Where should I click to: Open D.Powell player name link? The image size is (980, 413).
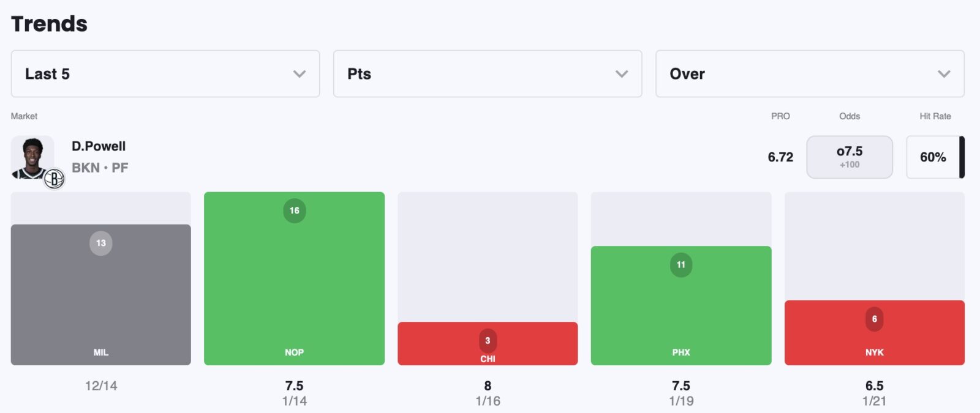(99, 146)
